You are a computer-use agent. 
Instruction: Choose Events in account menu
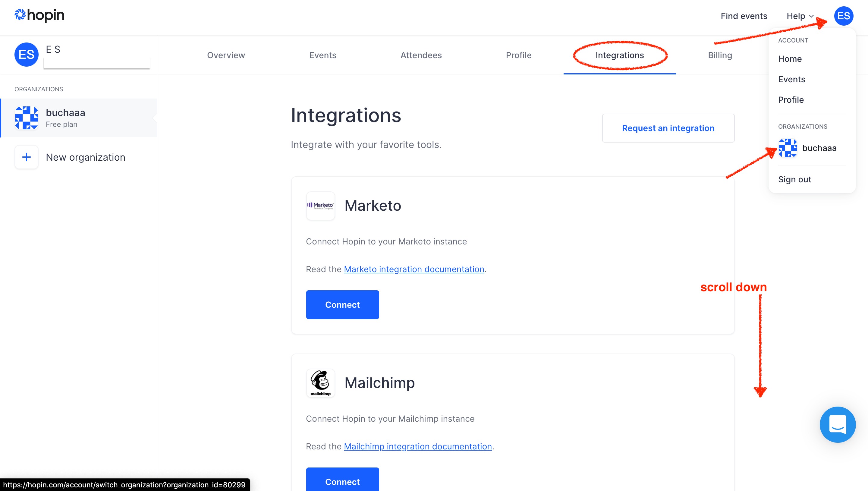click(x=791, y=80)
